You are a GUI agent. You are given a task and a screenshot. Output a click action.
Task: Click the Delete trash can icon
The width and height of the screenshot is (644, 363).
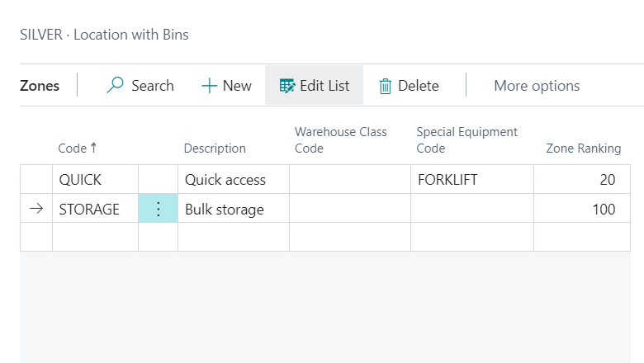click(385, 86)
